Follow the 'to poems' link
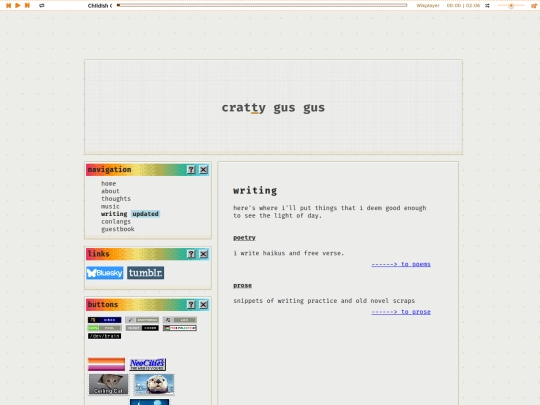 (x=401, y=264)
